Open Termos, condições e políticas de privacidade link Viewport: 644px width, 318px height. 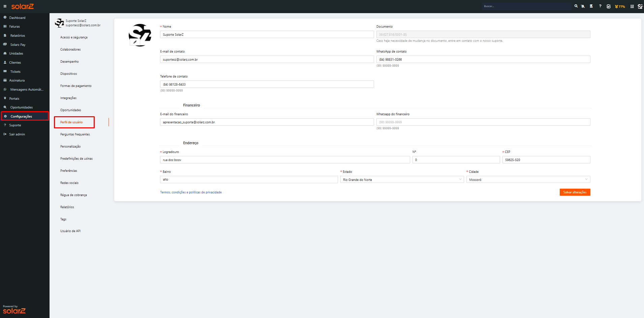(x=191, y=192)
